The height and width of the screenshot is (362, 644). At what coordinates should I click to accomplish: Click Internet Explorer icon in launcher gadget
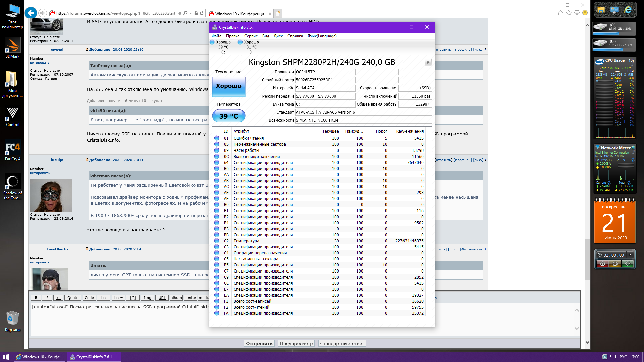pyautogui.click(x=628, y=10)
